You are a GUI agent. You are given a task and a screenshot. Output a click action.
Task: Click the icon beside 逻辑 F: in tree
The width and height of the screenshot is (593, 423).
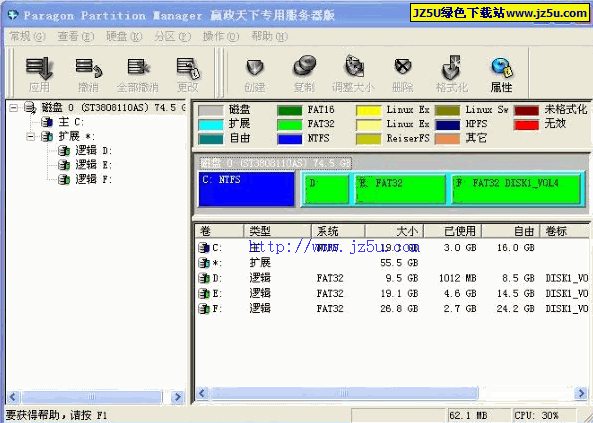[64, 179]
